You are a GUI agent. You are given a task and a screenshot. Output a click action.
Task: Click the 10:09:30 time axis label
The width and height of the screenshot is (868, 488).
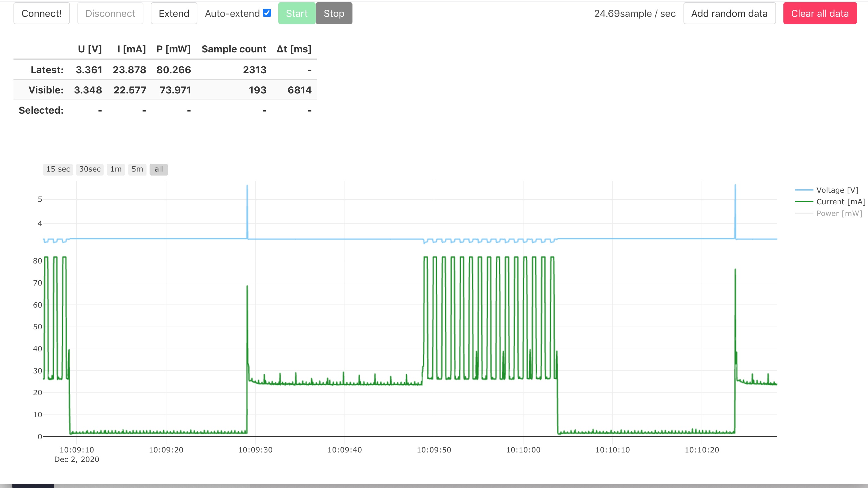[255, 450]
